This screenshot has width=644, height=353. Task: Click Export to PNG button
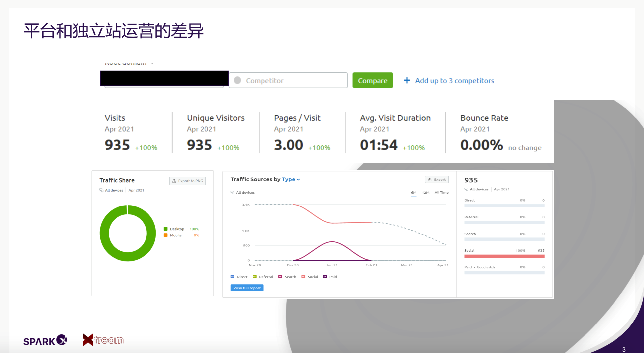coord(187,181)
